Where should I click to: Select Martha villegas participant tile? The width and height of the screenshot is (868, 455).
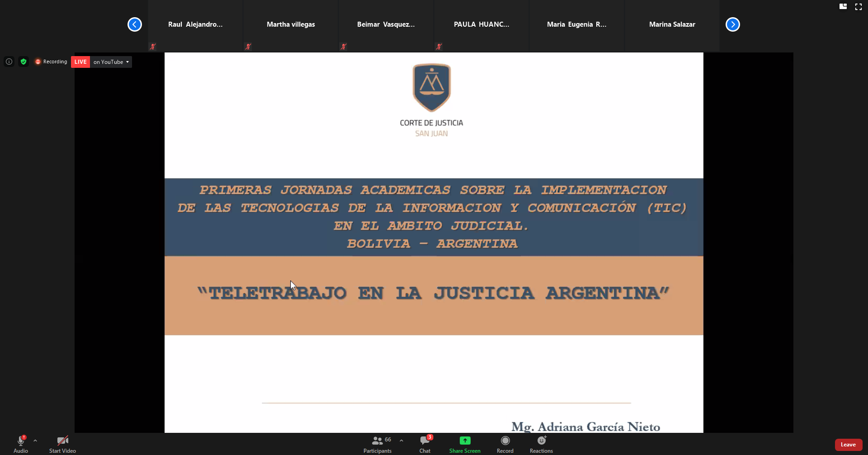291,25
